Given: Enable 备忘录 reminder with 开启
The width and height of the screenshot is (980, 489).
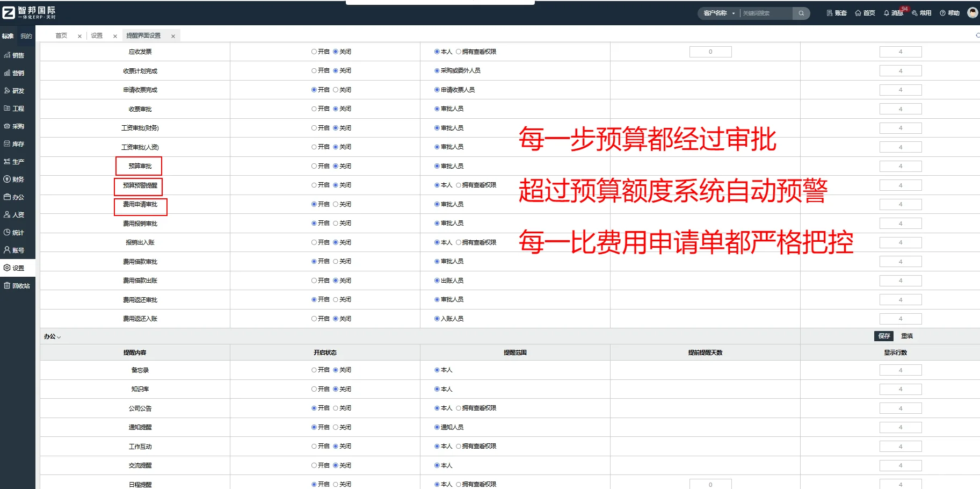Looking at the screenshot, I should [x=314, y=370].
